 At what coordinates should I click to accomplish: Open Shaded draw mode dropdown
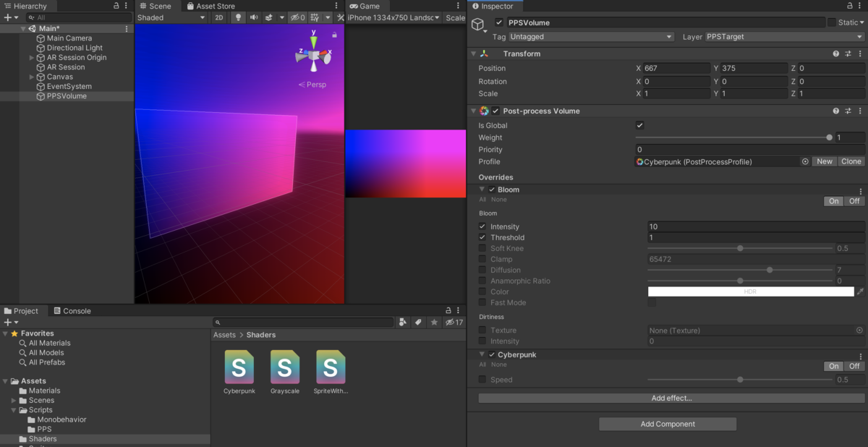coord(171,17)
